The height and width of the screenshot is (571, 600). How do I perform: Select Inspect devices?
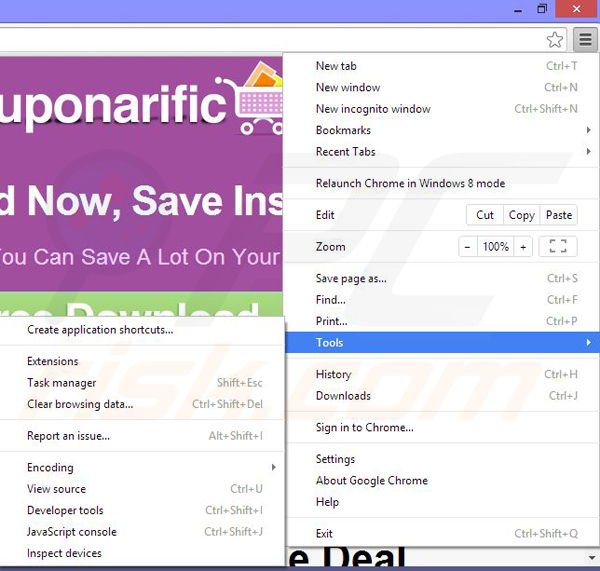pyautogui.click(x=142, y=553)
